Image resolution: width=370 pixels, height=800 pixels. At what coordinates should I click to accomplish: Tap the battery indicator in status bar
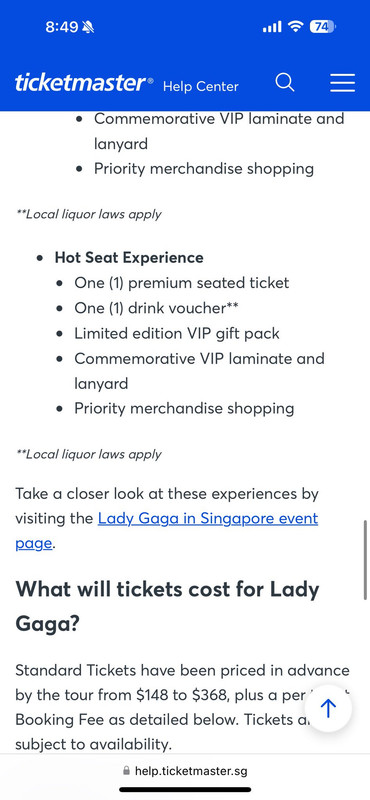(323, 27)
